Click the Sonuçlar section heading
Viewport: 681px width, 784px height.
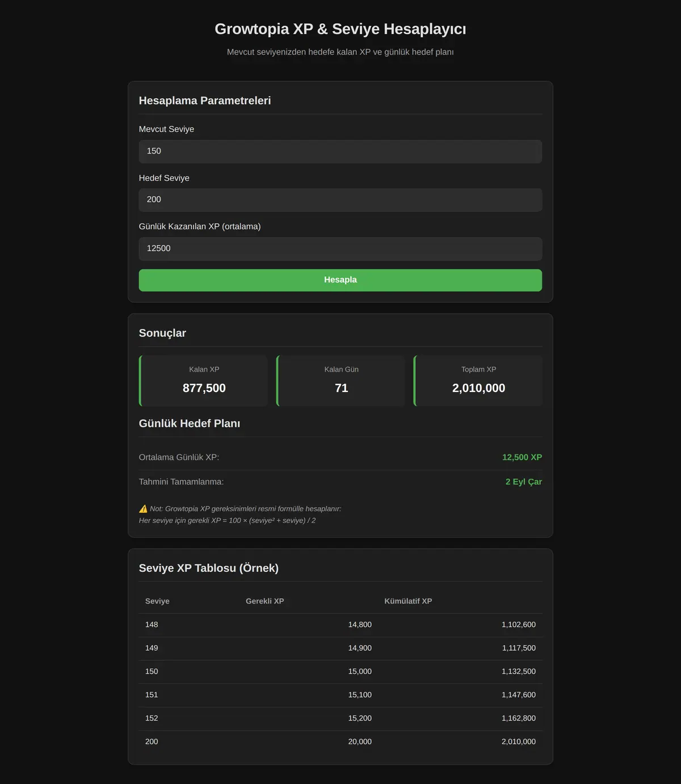(162, 333)
